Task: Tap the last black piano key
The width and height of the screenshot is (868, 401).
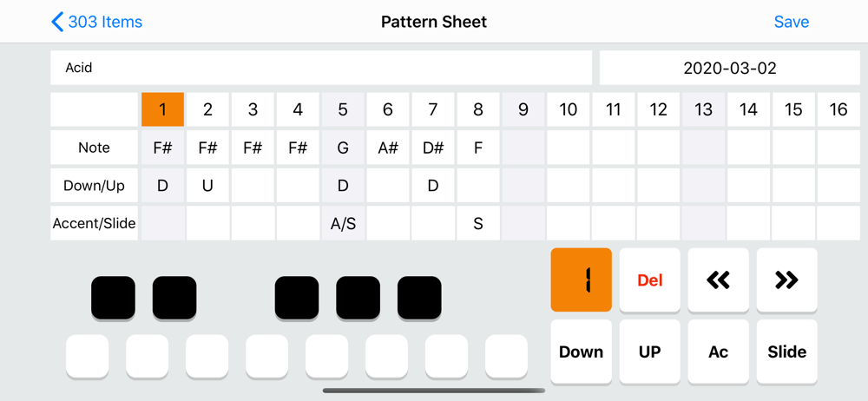Action: [x=419, y=298]
